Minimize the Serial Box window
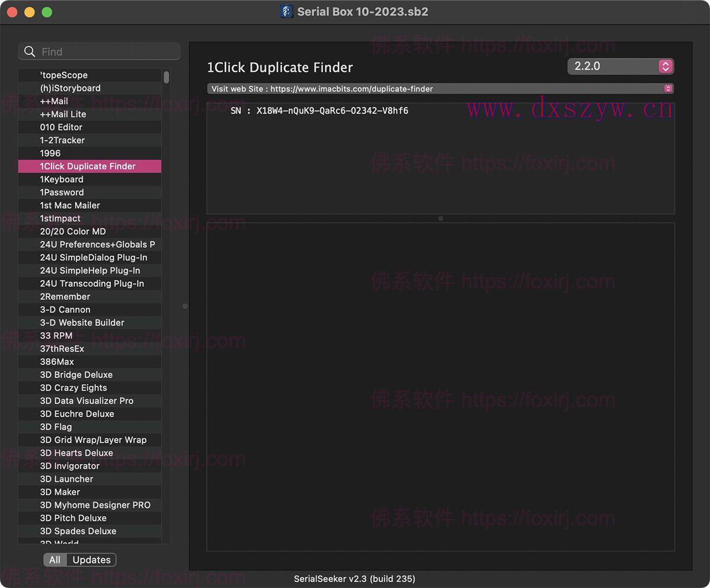 [x=30, y=12]
